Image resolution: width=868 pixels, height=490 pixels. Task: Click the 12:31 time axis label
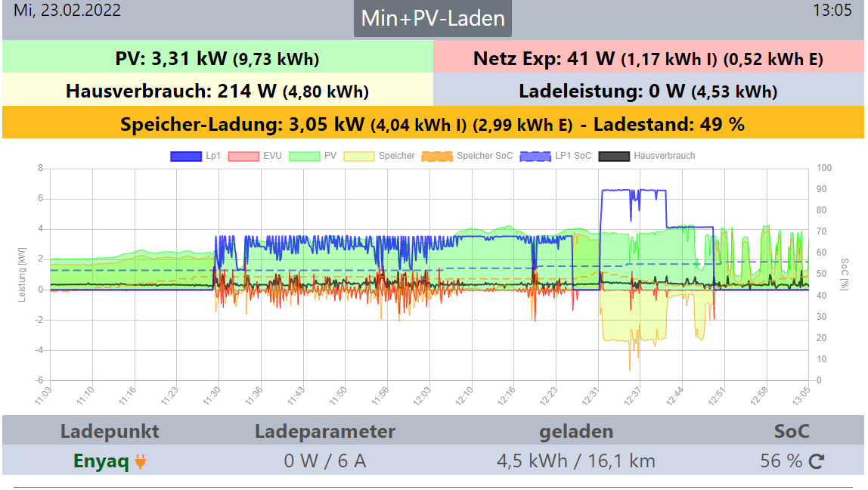(x=591, y=396)
